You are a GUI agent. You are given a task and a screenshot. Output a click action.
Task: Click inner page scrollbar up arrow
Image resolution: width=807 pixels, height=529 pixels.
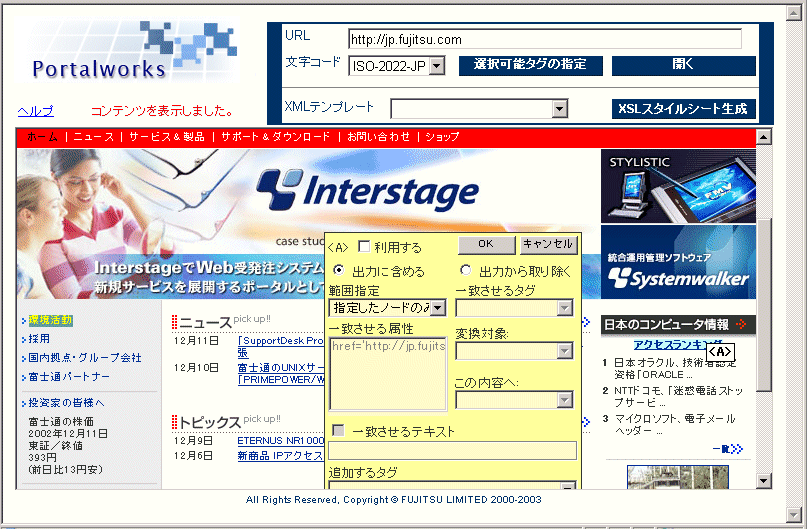[764, 137]
